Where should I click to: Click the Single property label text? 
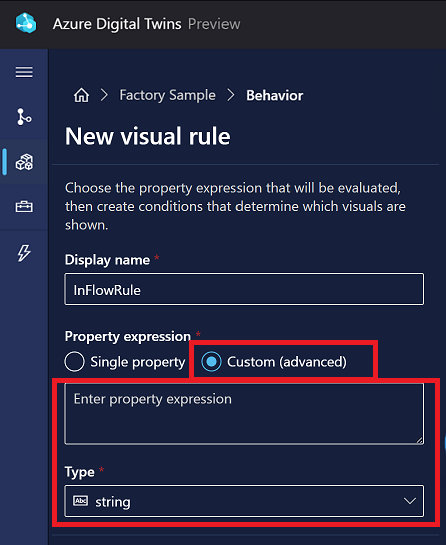[x=138, y=362]
